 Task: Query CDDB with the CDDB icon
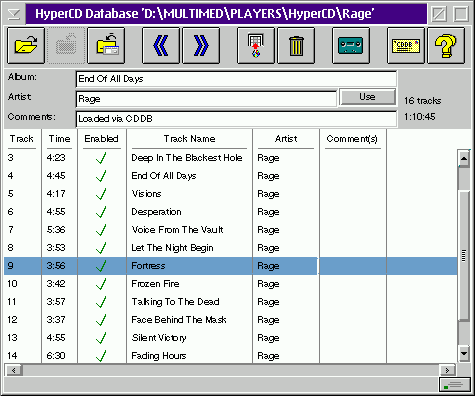(x=406, y=46)
